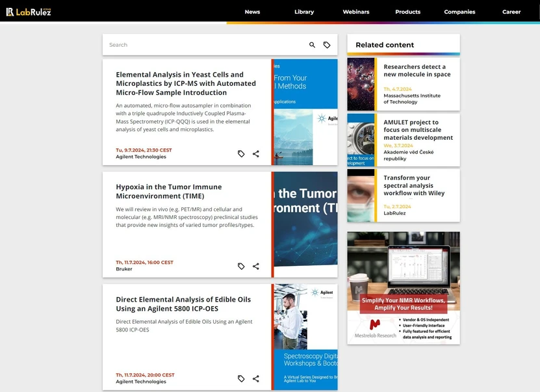Open Researchers detect a new molecule article
Image resolution: width=540 pixels, height=392 pixels.
(417, 71)
